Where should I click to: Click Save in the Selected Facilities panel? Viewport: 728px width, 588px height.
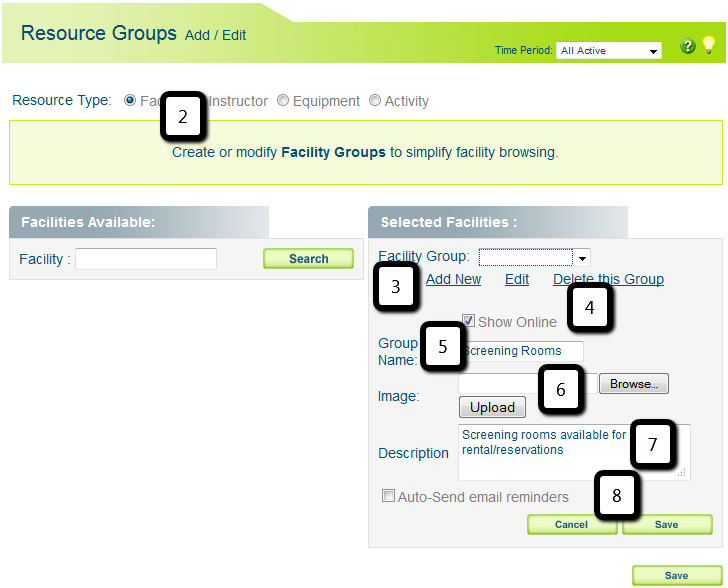click(x=666, y=525)
